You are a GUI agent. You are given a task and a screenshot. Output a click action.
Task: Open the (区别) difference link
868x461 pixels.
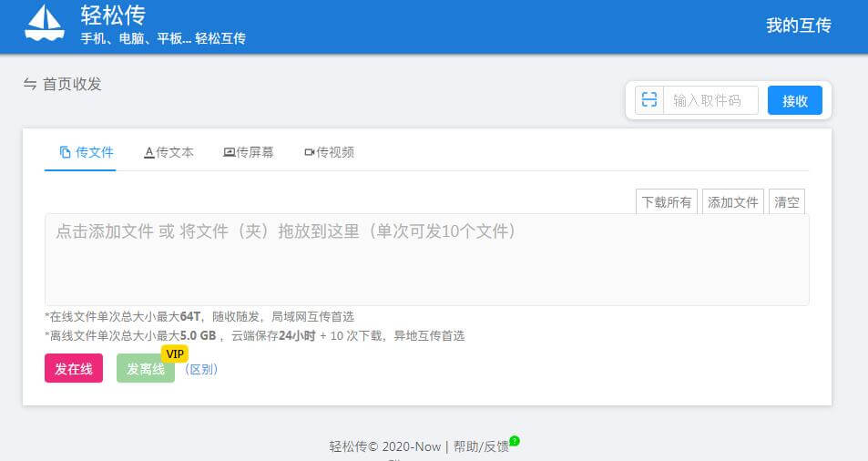[201, 369]
